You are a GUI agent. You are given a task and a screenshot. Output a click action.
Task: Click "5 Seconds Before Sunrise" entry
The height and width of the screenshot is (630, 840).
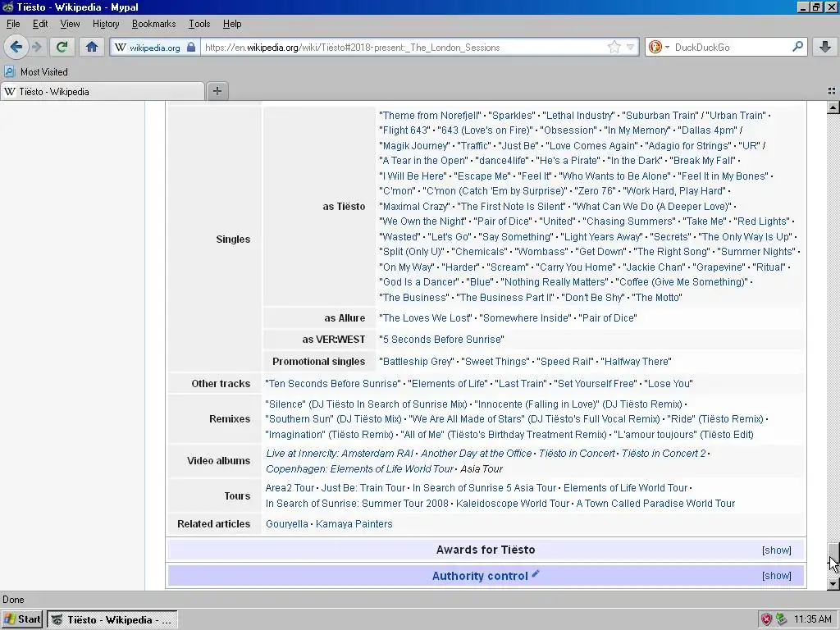tap(441, 339)
